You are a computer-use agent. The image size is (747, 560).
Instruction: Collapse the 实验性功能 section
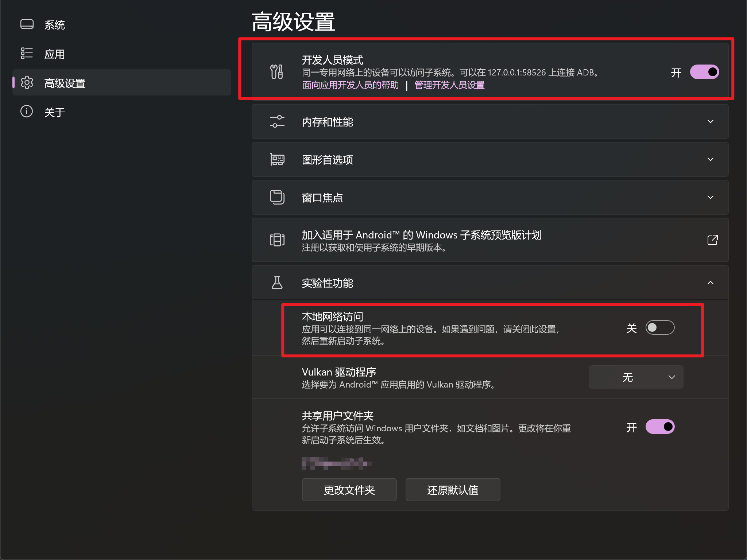click(x=710, y=283)
